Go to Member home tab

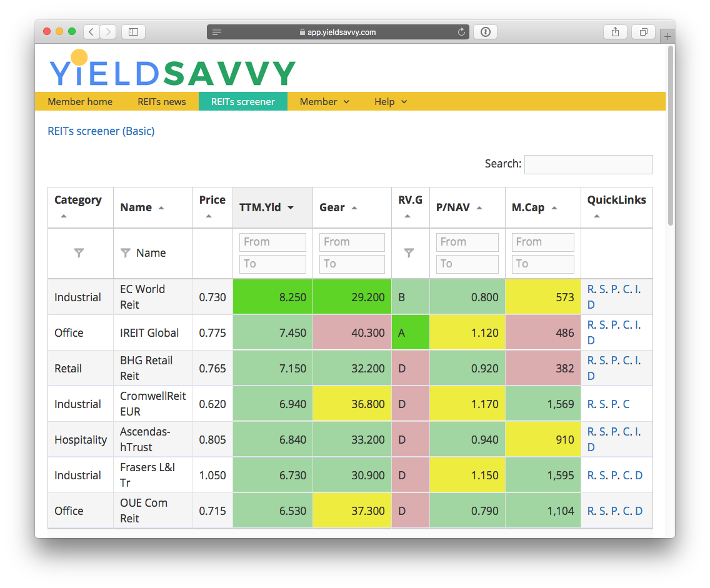pos(80,101)
